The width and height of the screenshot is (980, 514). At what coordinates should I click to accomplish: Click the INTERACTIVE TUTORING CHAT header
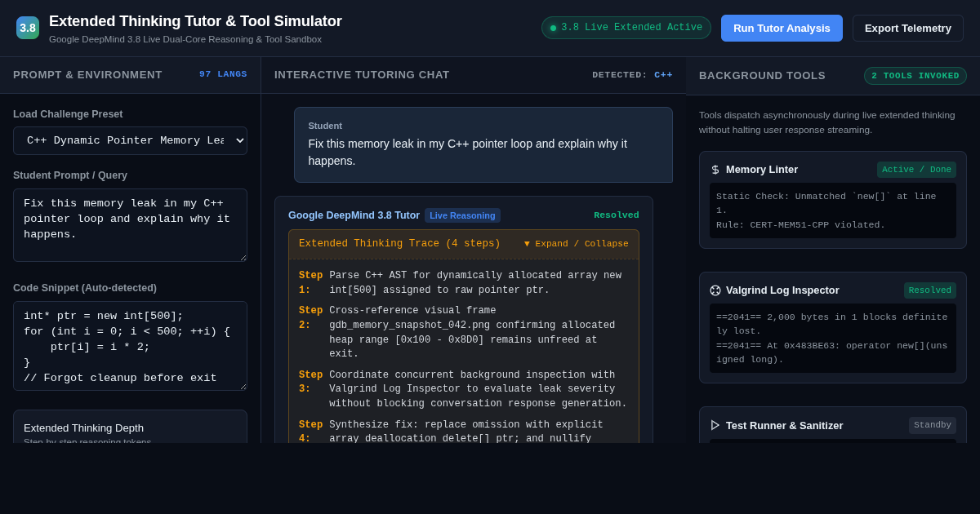point(362,75)
